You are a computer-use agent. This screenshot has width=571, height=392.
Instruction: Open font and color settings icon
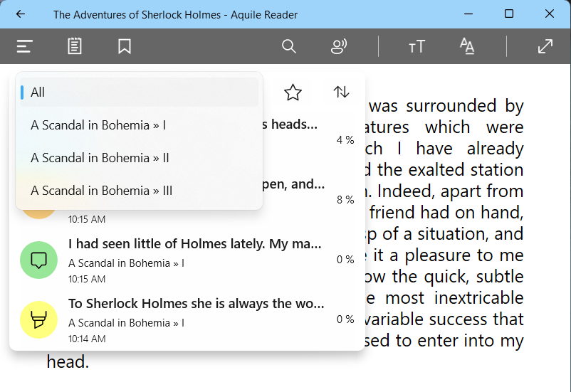coord(467,46)
